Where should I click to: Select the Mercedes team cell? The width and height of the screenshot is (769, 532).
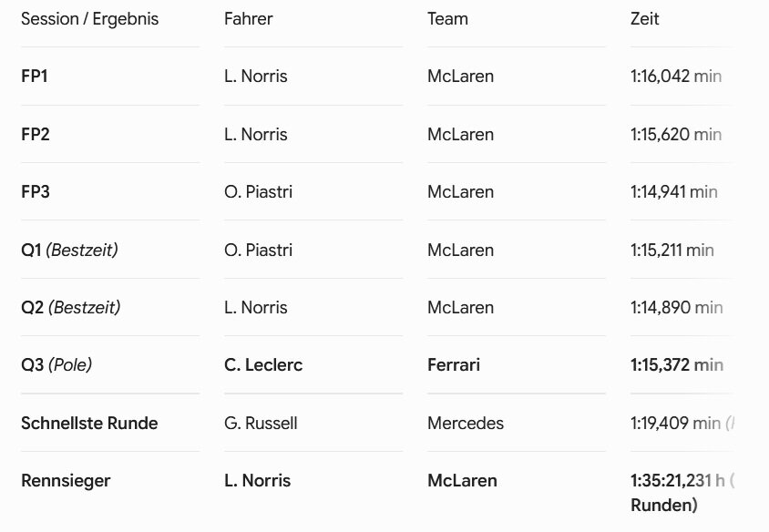pos(466,424)
